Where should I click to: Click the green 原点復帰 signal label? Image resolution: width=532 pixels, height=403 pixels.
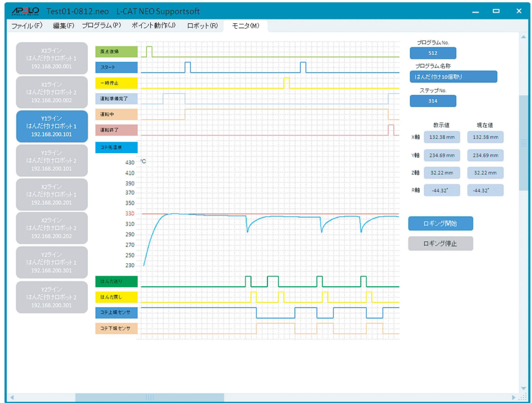[116, 52]
